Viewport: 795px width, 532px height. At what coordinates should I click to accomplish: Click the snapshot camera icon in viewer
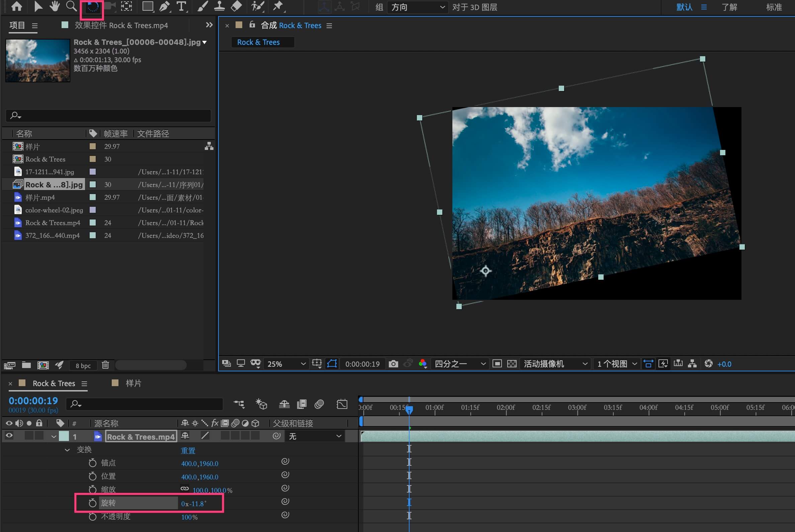[393, 364]
